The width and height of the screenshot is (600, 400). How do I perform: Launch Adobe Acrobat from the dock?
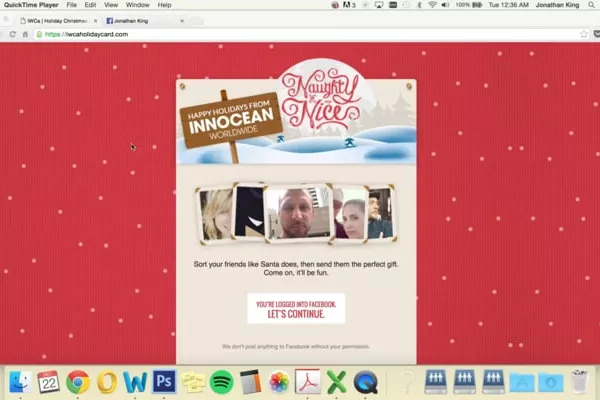(x=308, y=382)
